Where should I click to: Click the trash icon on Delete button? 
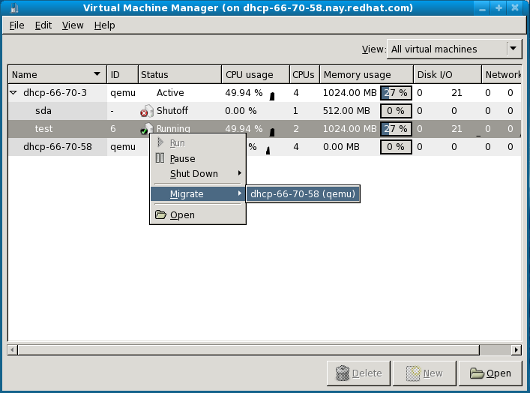point(342,373)
